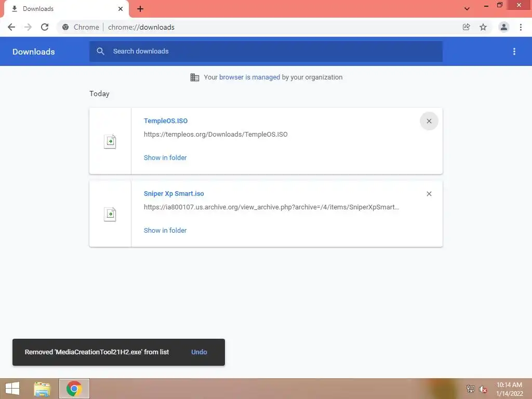
Task: Open File Explorer from the taskbar
Action: click(42, 389)
